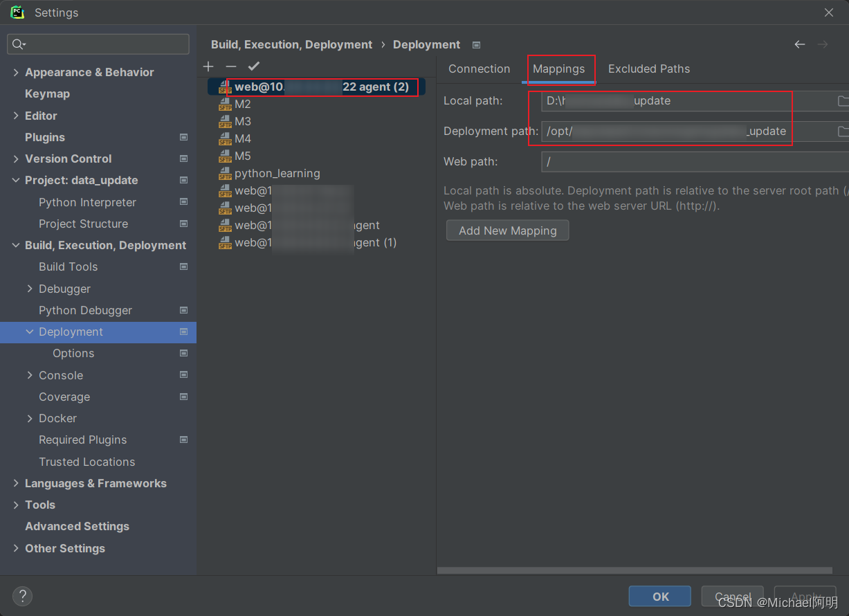Click into the Deployment path field

click(x=687, y=132)
